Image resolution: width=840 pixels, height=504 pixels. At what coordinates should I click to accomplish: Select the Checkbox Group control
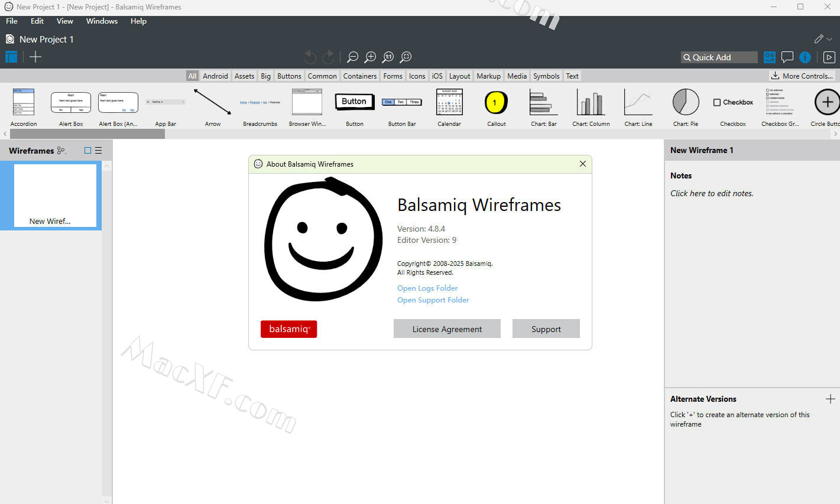point(780,108)
